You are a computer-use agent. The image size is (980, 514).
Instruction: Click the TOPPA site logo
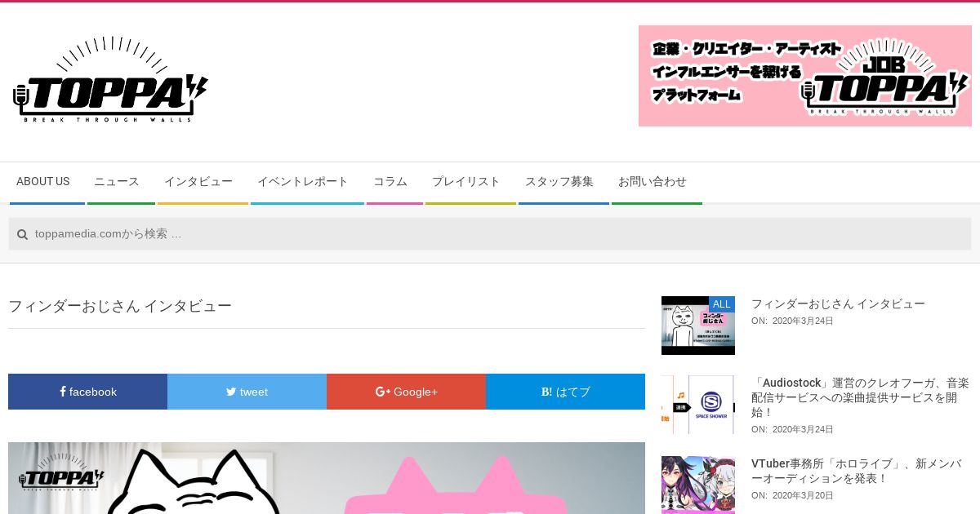click(x=110, y=79)
